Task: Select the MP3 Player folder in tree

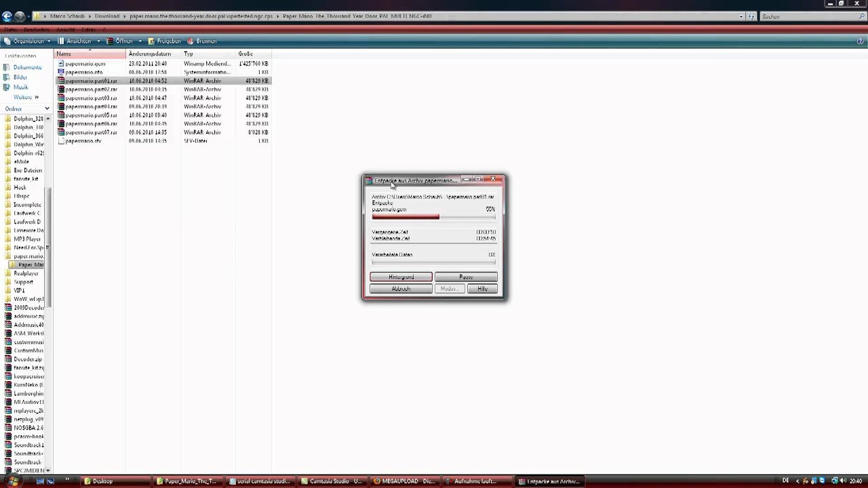Action: 27,239
